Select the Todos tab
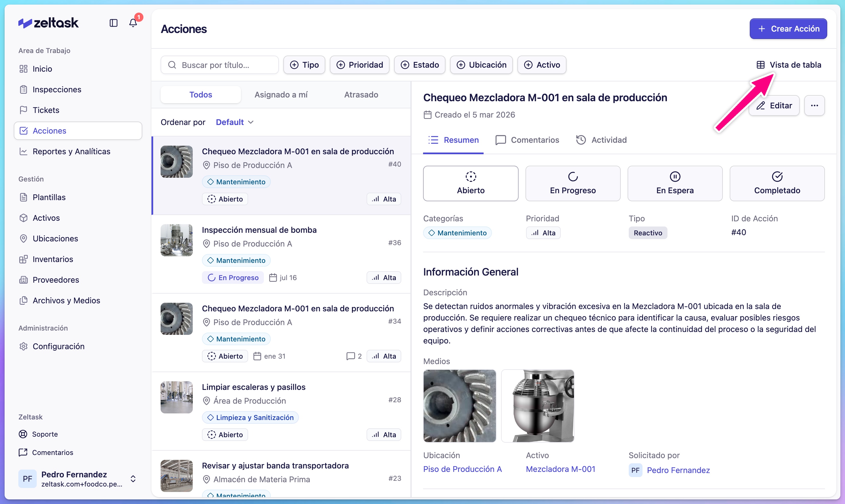Screen dimensions: 845x504 (x=201, y=95)
